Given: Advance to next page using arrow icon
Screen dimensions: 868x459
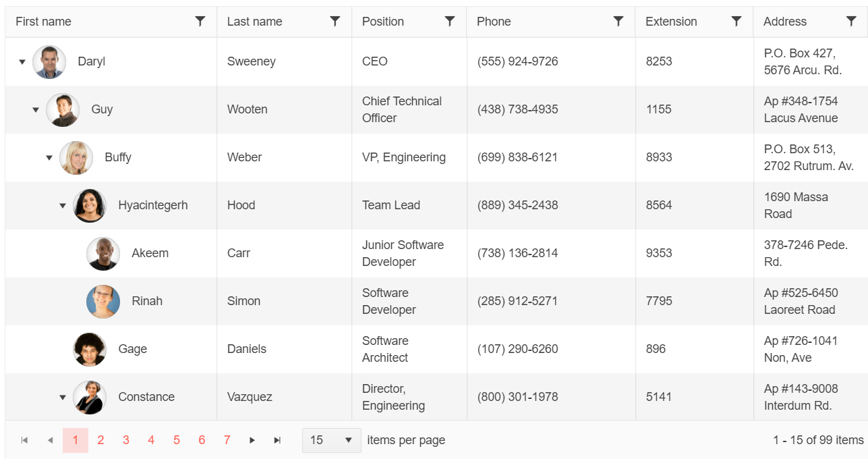Looking at the screenshot, I should click(252, 439).
